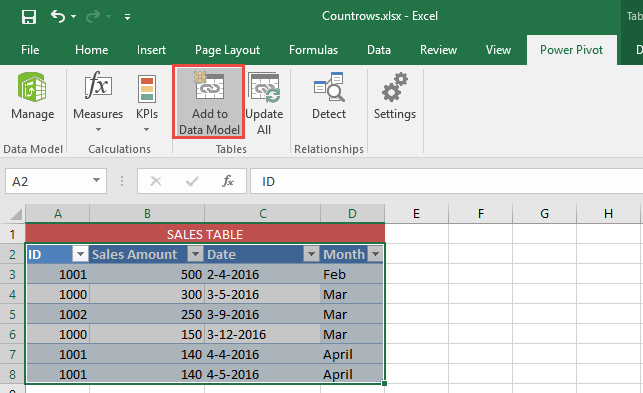The width and height of the screenshot is (643, 393).
Task: Select column G header
Action: [545, 214]
